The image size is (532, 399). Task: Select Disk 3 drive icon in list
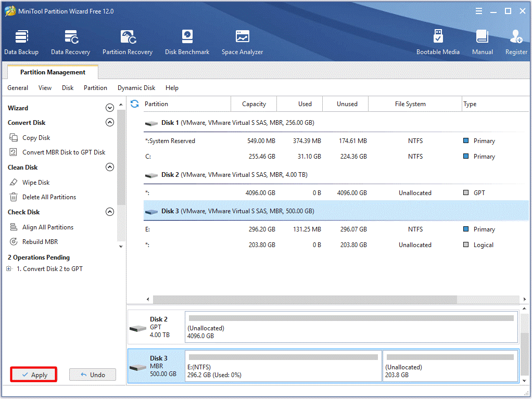tap(151, 212)
